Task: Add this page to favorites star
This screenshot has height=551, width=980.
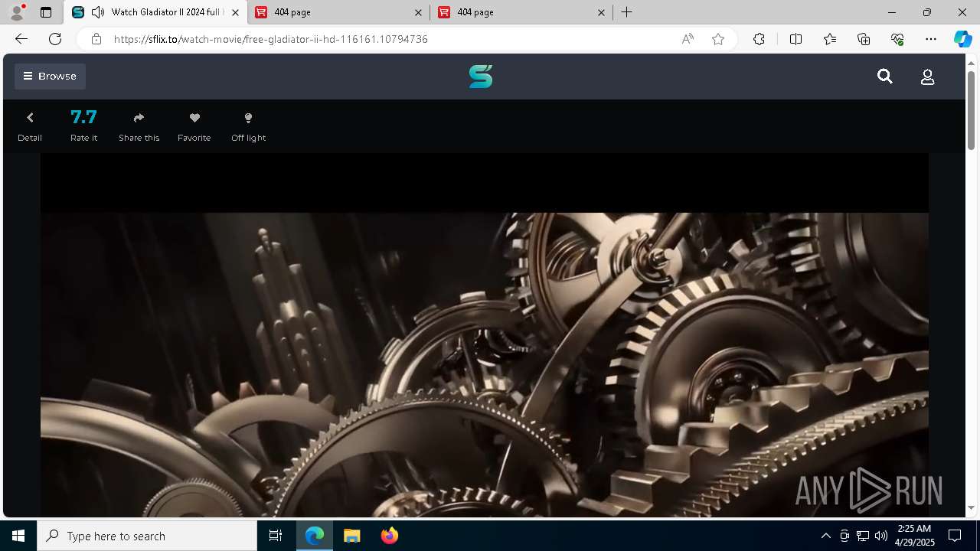Action: point(718,39)
